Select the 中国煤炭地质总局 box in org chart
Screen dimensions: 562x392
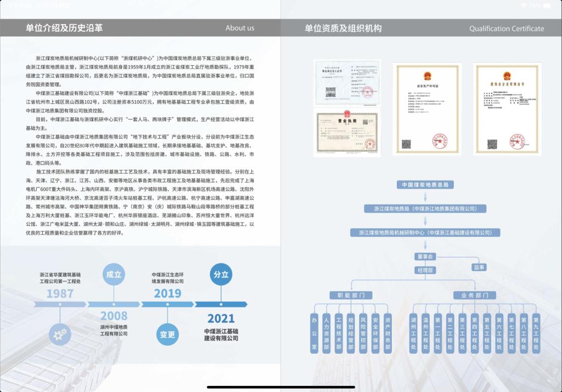pos(425,185)
